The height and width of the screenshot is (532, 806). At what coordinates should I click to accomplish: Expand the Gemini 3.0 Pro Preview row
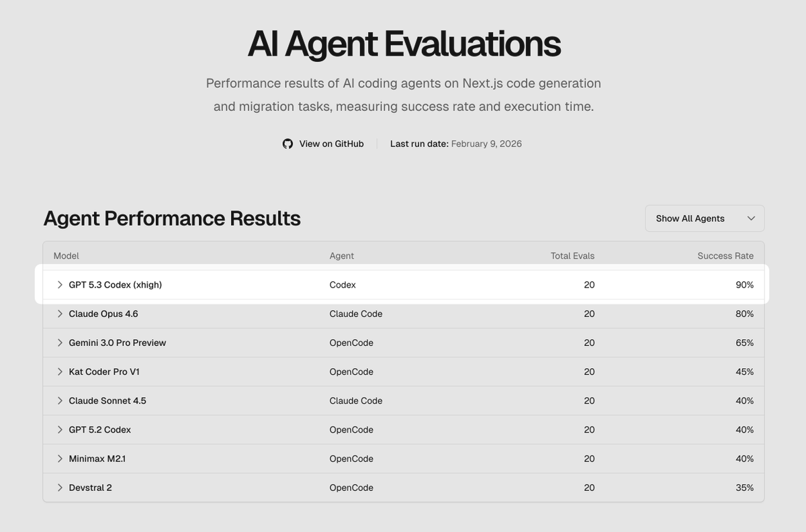pyautogui.click(x=60, y=343)
